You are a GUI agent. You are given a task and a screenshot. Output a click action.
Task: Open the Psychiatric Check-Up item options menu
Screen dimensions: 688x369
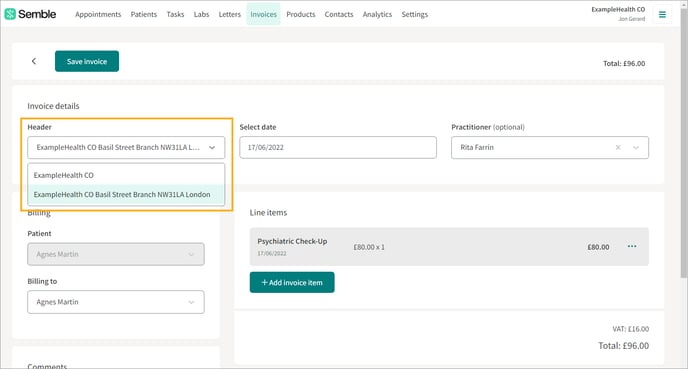click(632, 246)
